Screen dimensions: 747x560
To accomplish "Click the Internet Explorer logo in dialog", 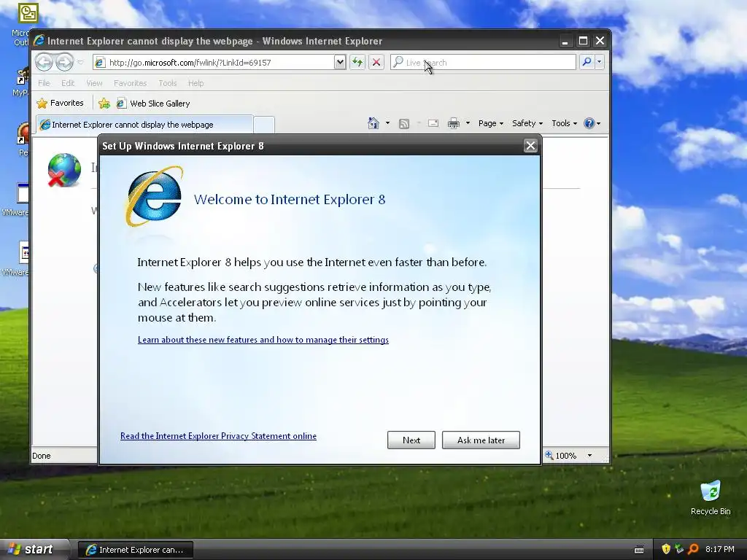I will point(155,196).
